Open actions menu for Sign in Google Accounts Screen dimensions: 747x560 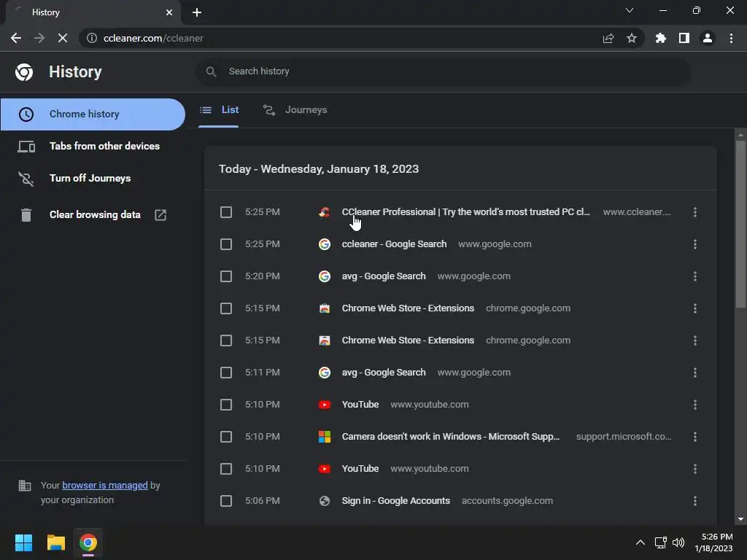(x=695, y=501)
